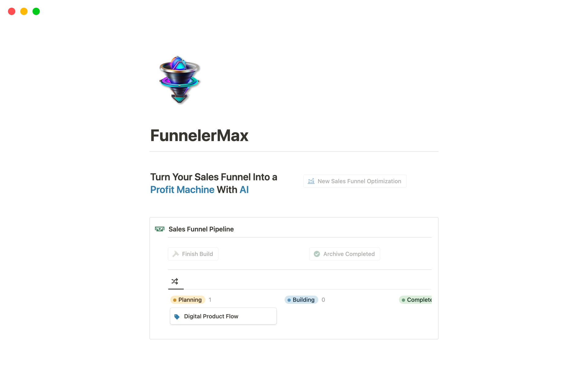Screen dimensions: 588x368
Task: Click the chart icon on New Sales Funnel Optimization
Action: [x=311, y=181]
